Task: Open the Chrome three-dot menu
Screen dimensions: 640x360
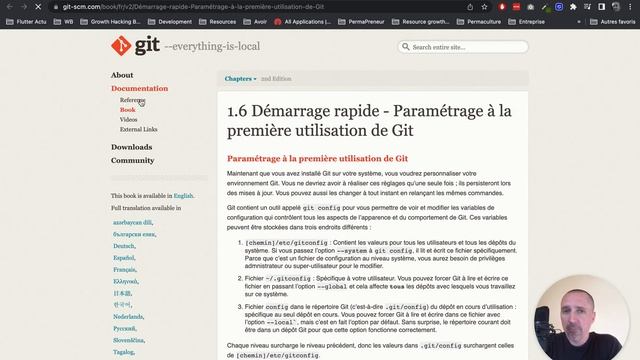Action: [x=630, y=7]
